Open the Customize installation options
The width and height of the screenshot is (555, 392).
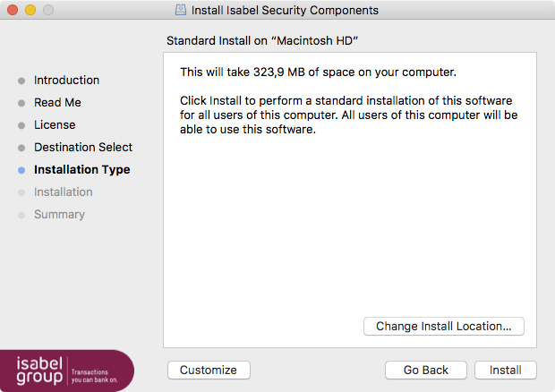[x=209, y=370]
